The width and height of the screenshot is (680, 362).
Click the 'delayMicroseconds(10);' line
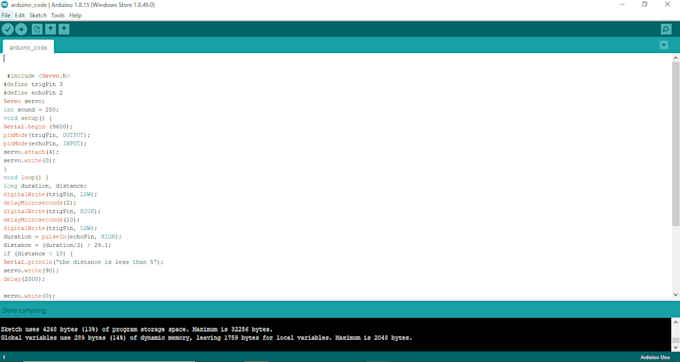[x=42, y=220]
